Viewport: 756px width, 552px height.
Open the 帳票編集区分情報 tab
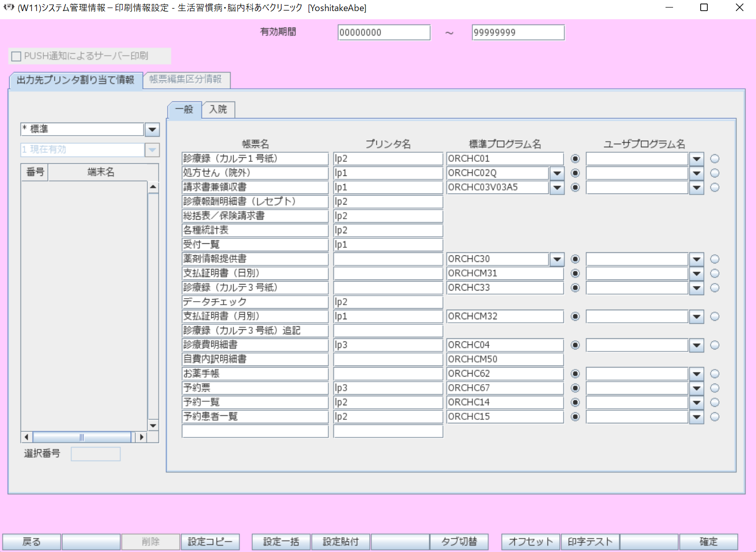(186, 79)
